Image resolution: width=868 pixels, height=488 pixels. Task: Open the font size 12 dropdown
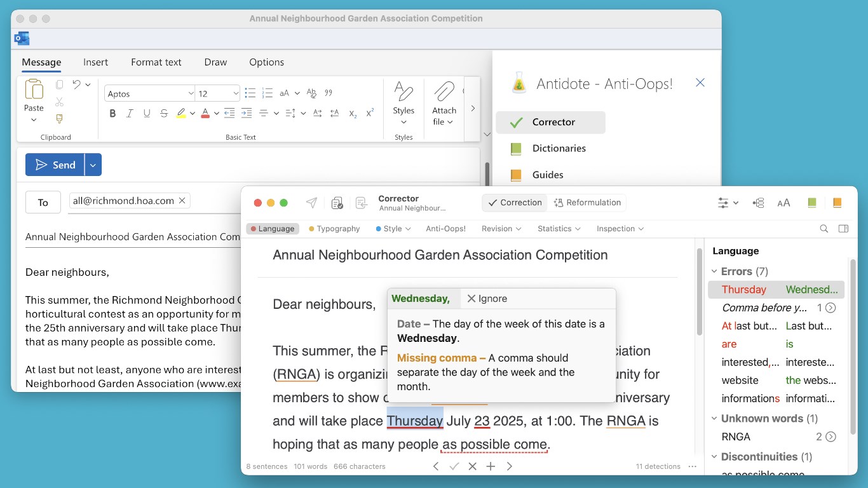click(236, 93)
